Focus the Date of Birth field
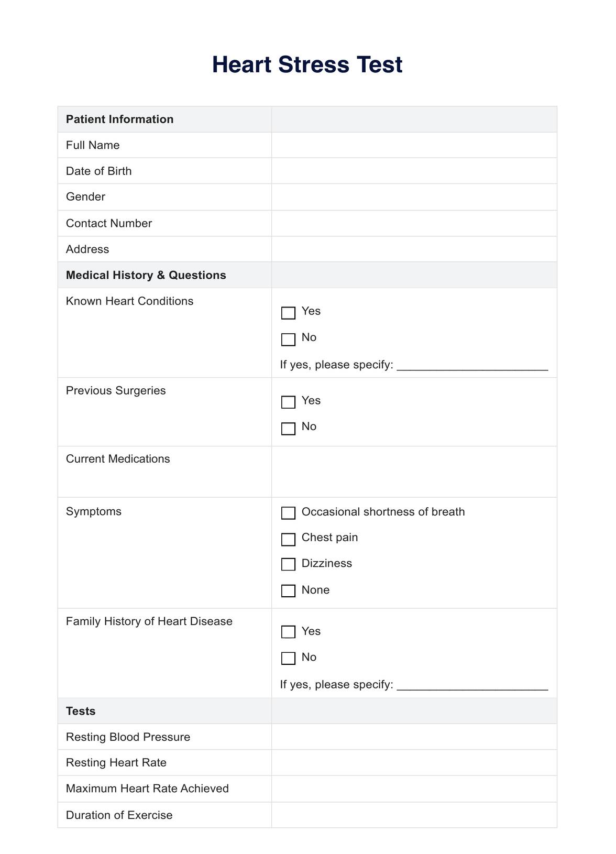616x854 pixels. 414,171
